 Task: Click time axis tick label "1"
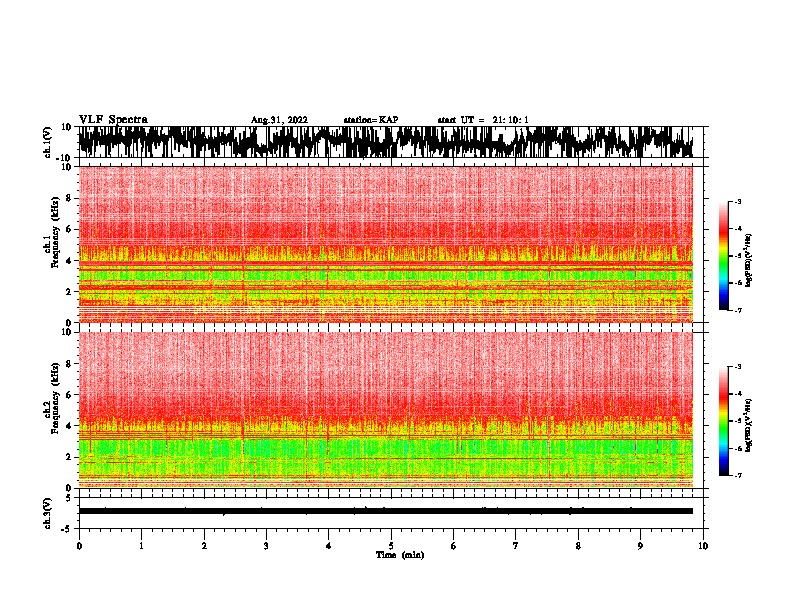point(141,546)
